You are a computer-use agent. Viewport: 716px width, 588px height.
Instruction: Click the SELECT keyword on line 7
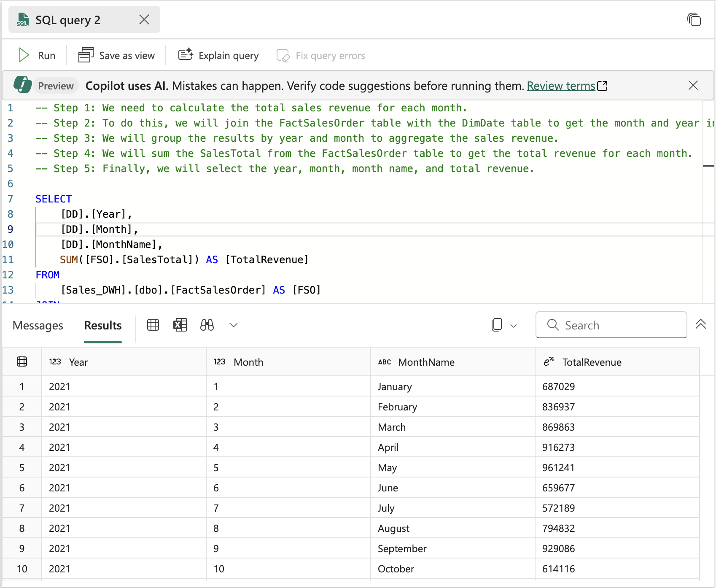tap(54, 199)
